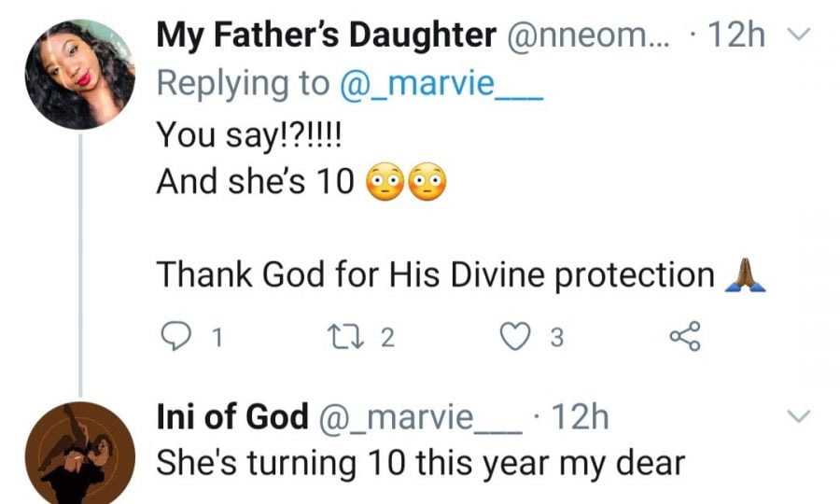Like the tweet with the heart icon

click(514, 337)
